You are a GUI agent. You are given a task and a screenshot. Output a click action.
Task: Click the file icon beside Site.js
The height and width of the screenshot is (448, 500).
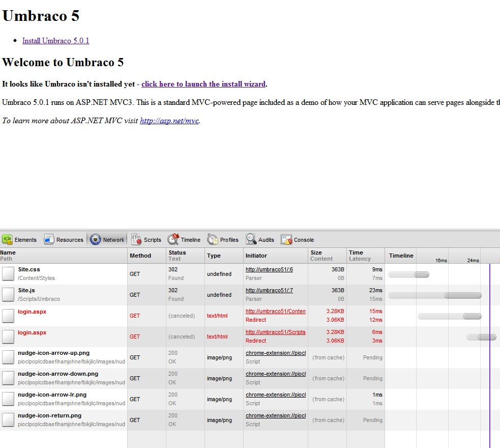click(x=8, y=295)
